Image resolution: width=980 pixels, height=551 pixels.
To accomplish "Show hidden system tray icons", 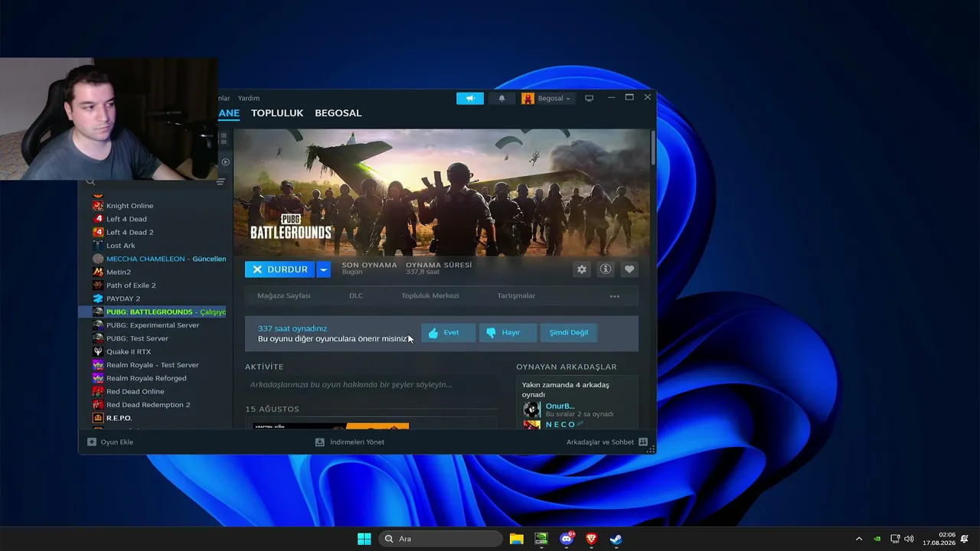I will pyautogui.click(x=859, y=539).
